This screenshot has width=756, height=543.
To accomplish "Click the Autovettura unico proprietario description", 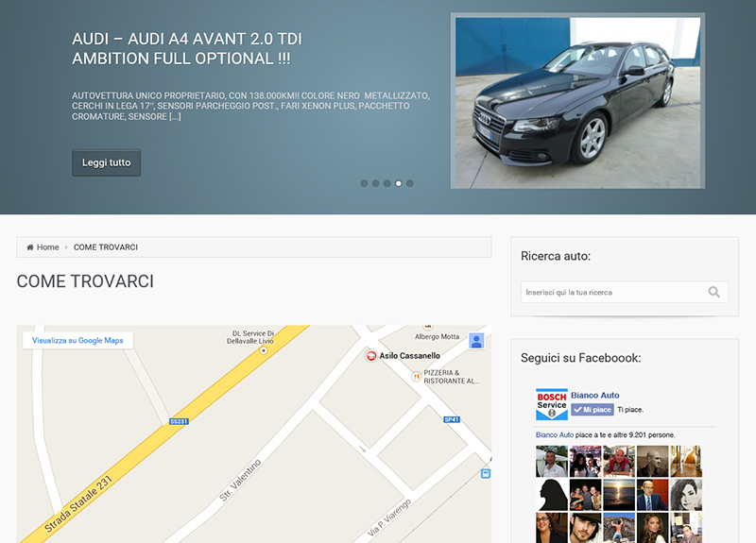I will point(250,106).
